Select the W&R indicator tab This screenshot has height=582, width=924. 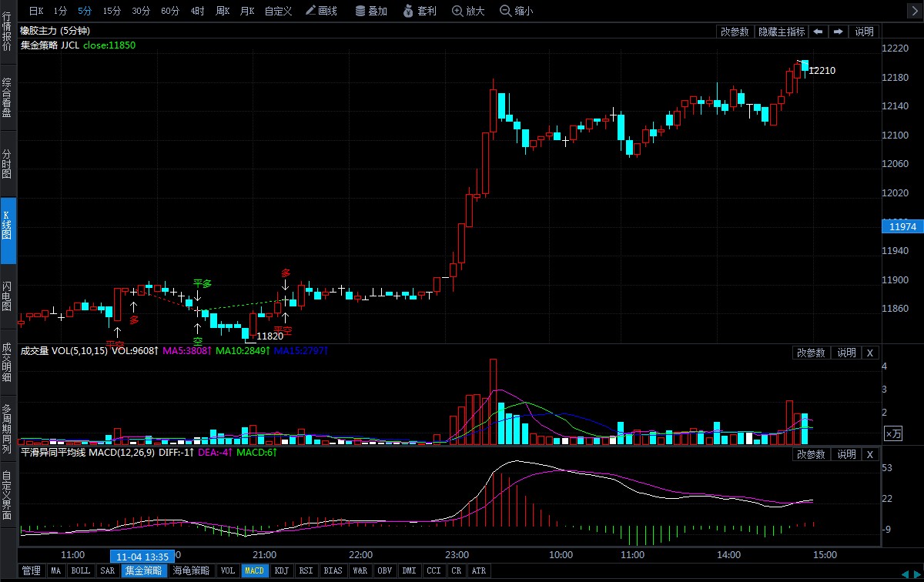(360, 571)
